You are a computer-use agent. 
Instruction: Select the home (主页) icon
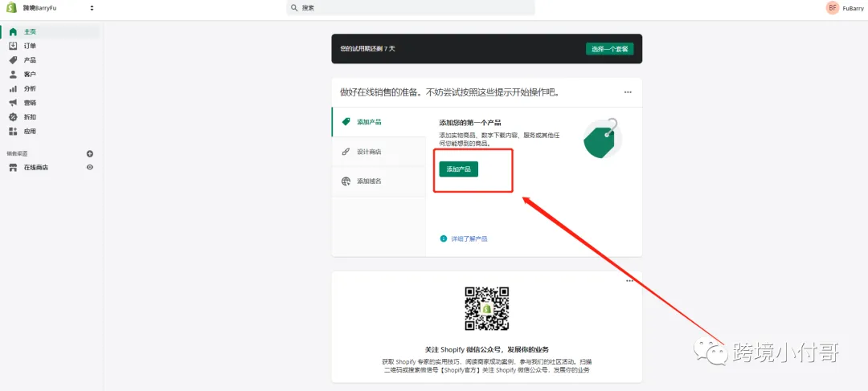pos(14,31)
